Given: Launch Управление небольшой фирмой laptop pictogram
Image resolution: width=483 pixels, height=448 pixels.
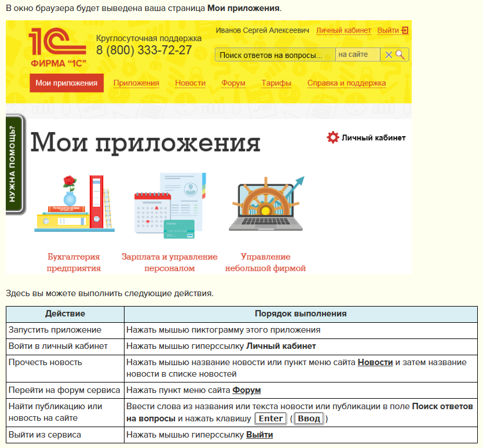Looking at the screenshot, I should 266,203.
